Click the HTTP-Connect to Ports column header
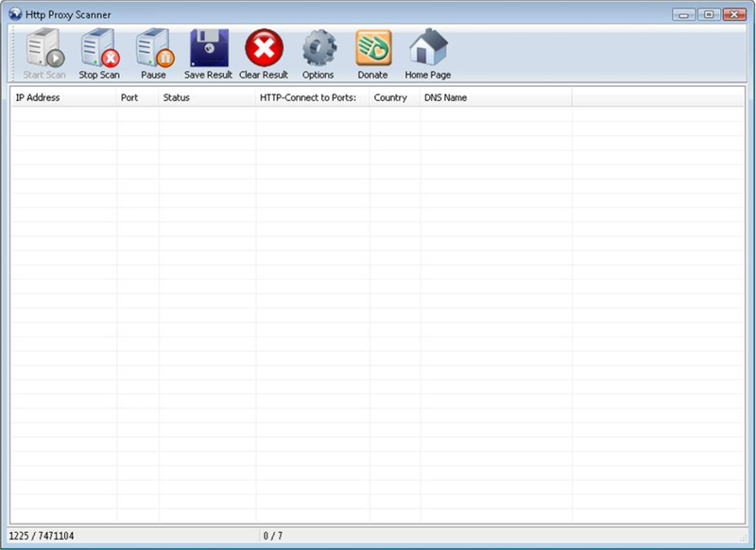756x550 pixels. point(313,97)
